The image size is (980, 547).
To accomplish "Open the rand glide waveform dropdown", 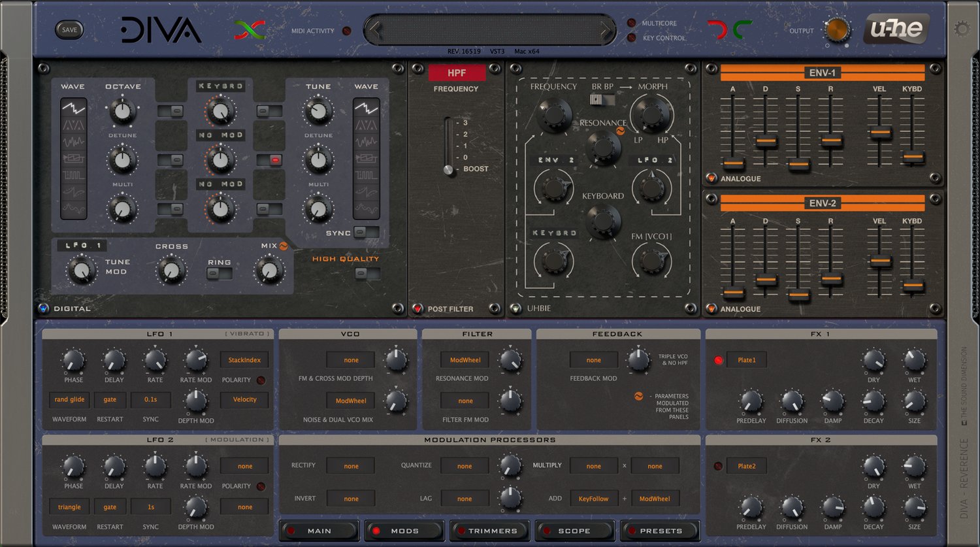I will click(69, 399).
